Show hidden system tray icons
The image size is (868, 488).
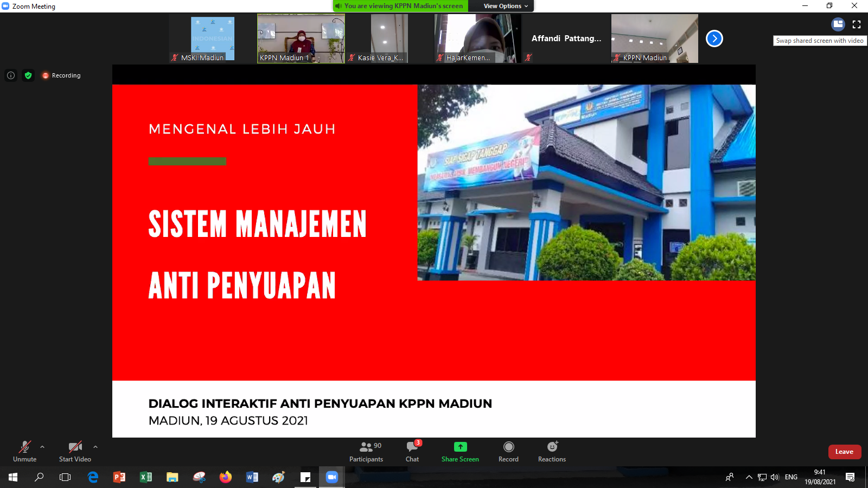(x=749, y=477)
